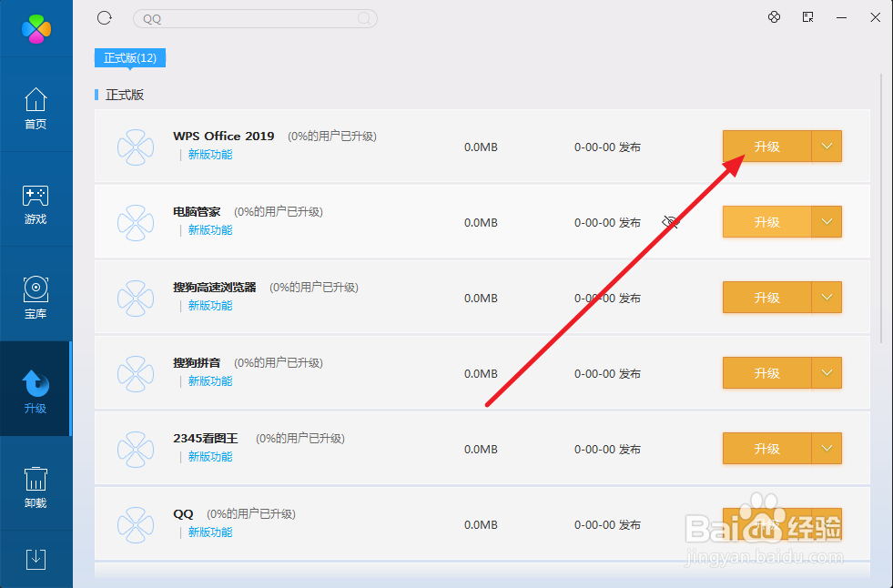
Task: Open 新版功能 link for 搜狗高速浏览器
Action: point(210,306)
